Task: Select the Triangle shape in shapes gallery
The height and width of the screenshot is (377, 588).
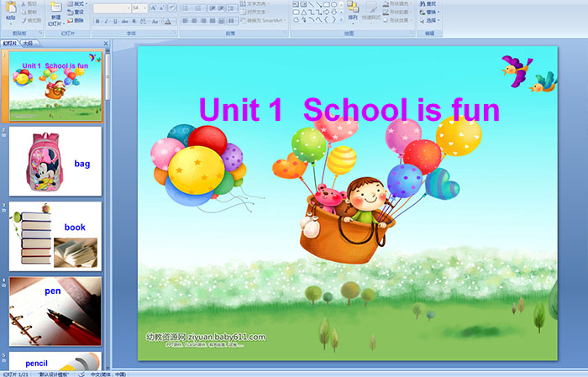Action: pos(304,13)
